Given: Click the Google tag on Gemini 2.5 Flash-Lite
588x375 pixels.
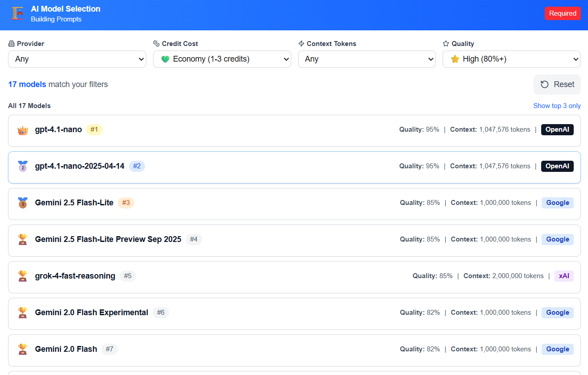Looking at the screenshot, I should pos(557,203).
